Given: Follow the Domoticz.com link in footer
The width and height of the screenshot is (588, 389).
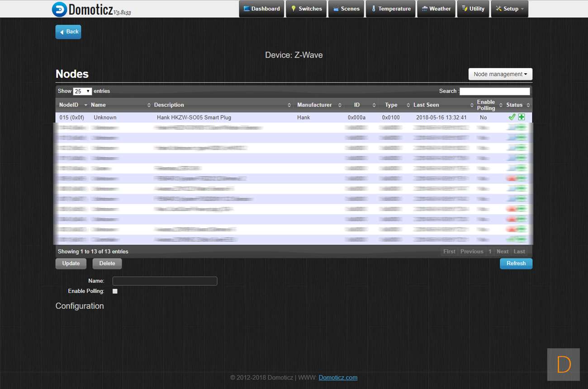Looking at the screenshot, I should click(338, 378).
